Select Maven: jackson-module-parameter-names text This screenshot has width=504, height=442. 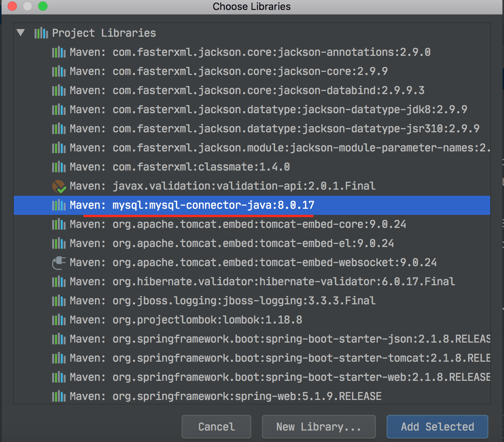[x=280, y=148]
